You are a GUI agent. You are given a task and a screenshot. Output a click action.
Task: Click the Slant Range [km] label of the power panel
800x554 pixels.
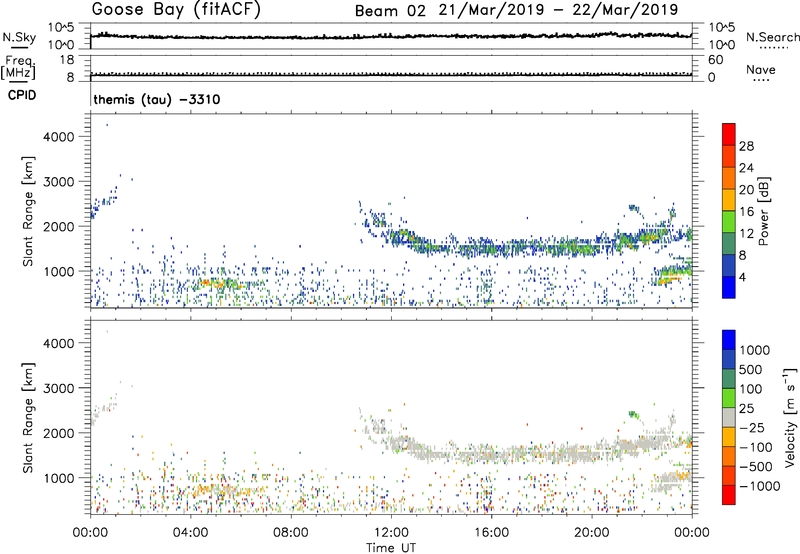click(28, 211)
